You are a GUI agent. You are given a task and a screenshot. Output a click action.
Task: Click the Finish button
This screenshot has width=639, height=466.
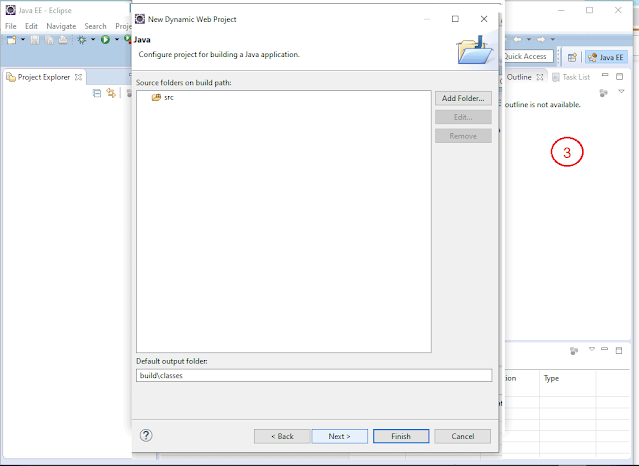point(401,436)
